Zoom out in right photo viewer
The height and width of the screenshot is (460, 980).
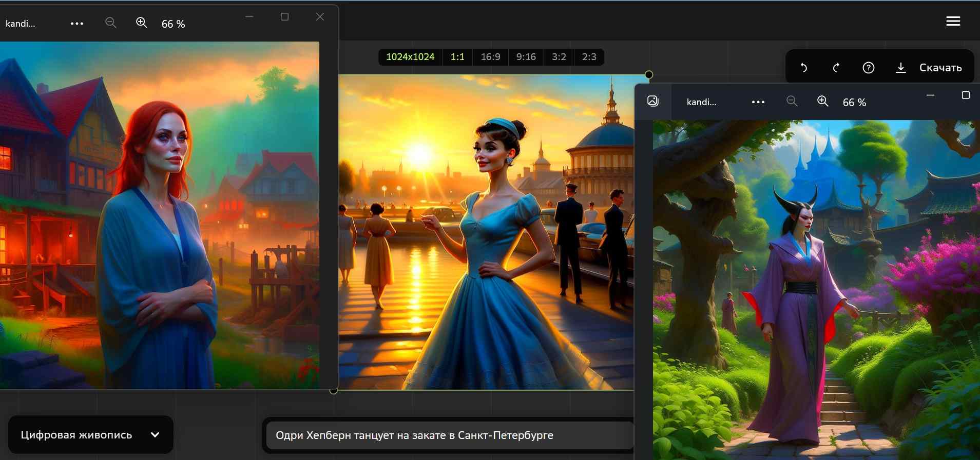792,102
